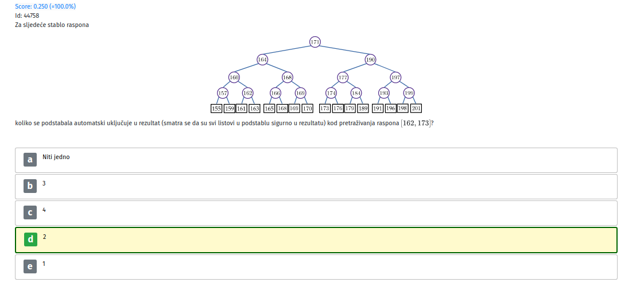Select answer option e with value 1
644x286 pixels.
pos(316,267)
